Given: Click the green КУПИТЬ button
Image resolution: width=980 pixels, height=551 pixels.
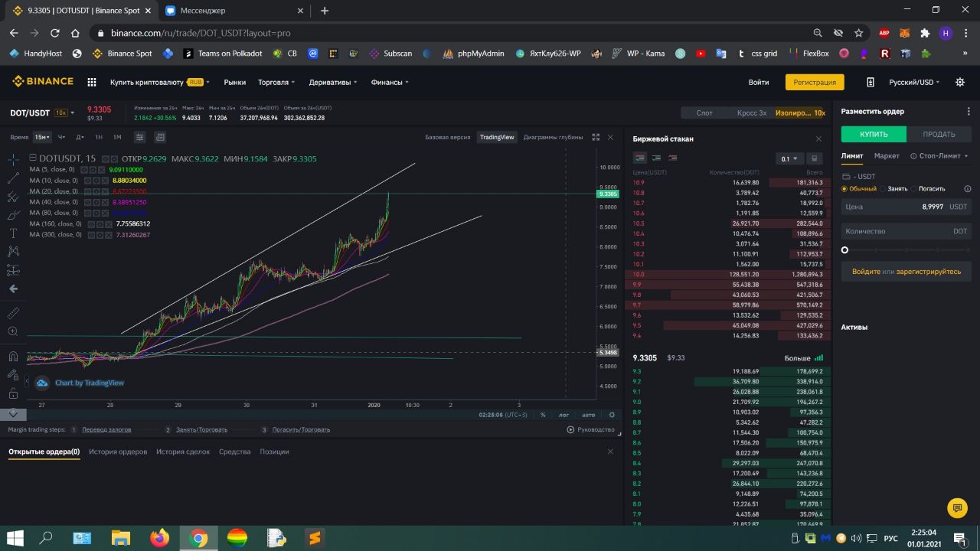Looking at the screenshot, I should pos(874,134).
